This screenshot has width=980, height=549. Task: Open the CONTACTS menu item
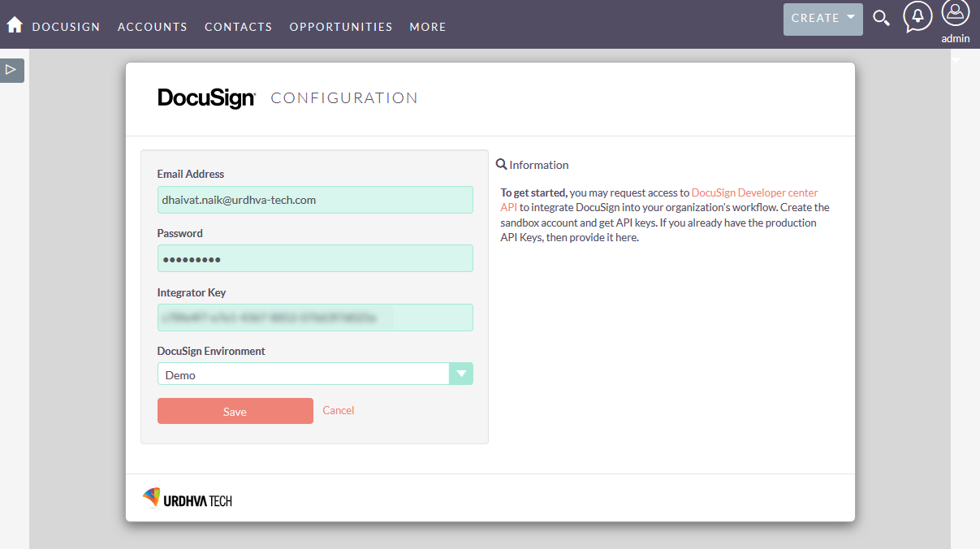click(239, 27)
